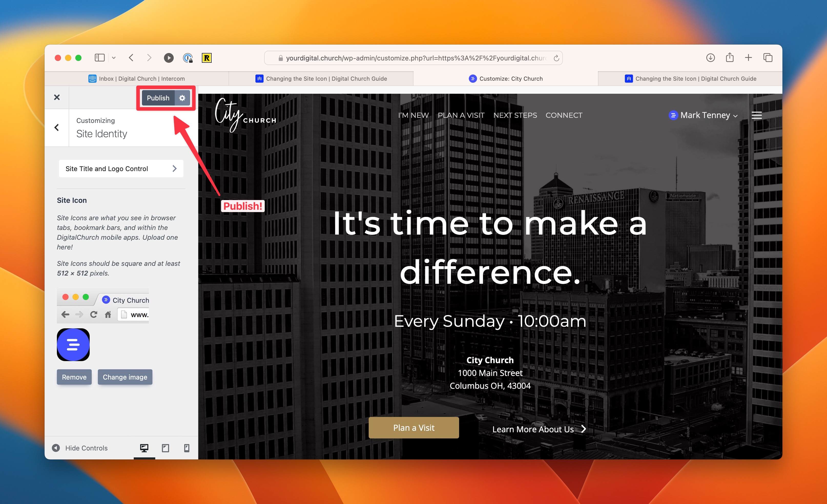This screenshot has width=827, height=504.
Task: Click the play button extension icon
Action: pos(169,58)
